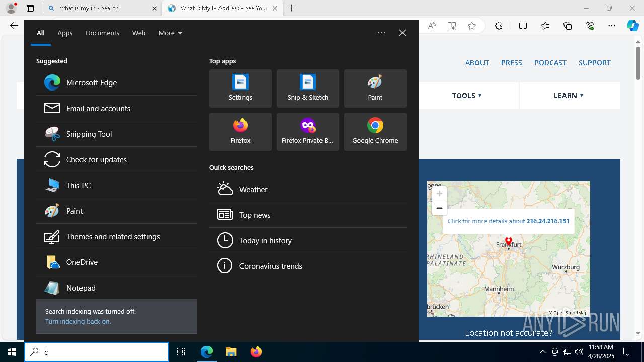The height and width of the screenshot is (362, 644).
Task: Launch Snipping Tool from suggestions
Action: pos(117,134)
